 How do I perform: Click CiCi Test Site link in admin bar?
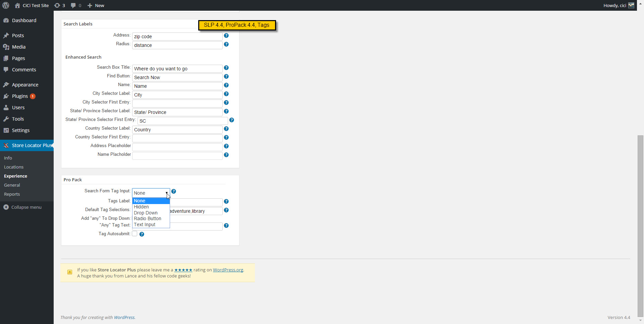pyautogui.click(x=32, y=5)
